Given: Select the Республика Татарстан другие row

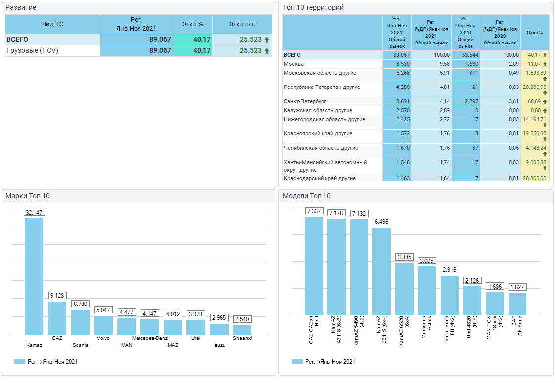Looking at the screenshot, I should pos(322,87).
